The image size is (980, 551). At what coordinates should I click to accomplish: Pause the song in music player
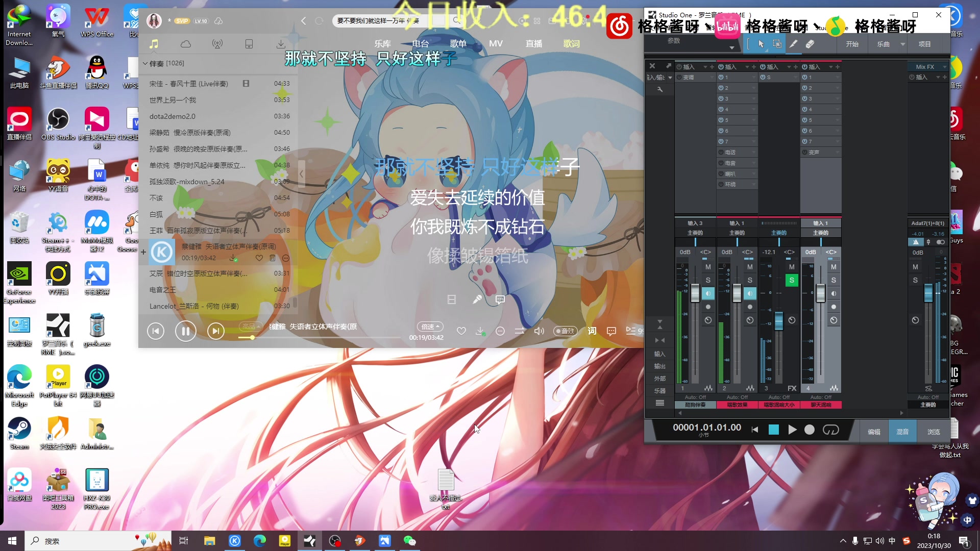tap(186, 331)
